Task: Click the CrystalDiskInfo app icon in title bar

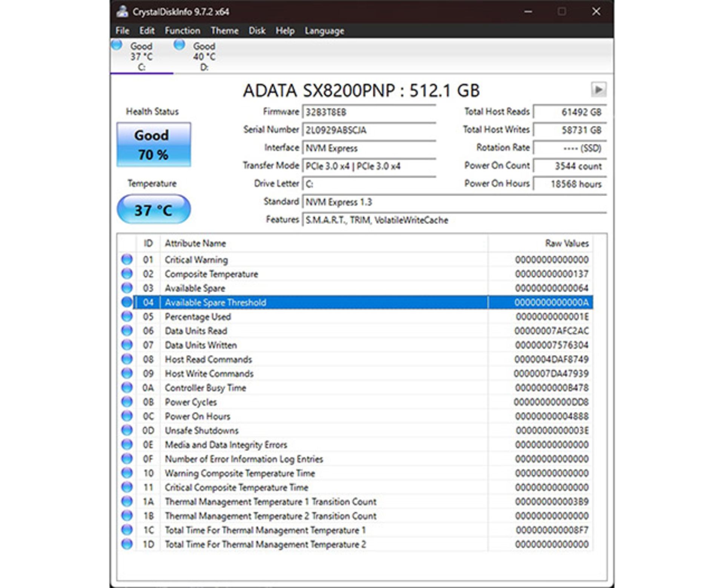Action: tap(122, 12)
